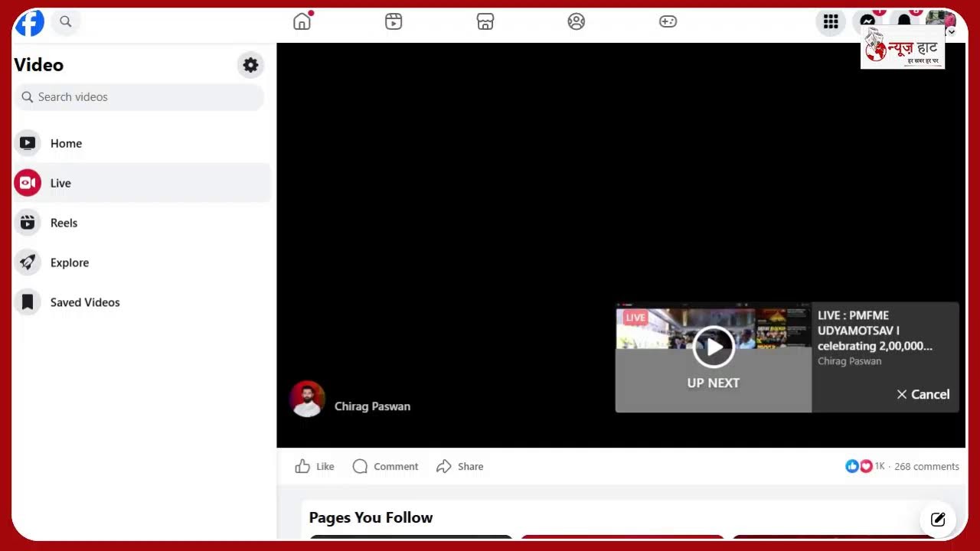
Task: Open the LIVE : PMFME UDYAMOTSAV title
Action: (875, 331)
